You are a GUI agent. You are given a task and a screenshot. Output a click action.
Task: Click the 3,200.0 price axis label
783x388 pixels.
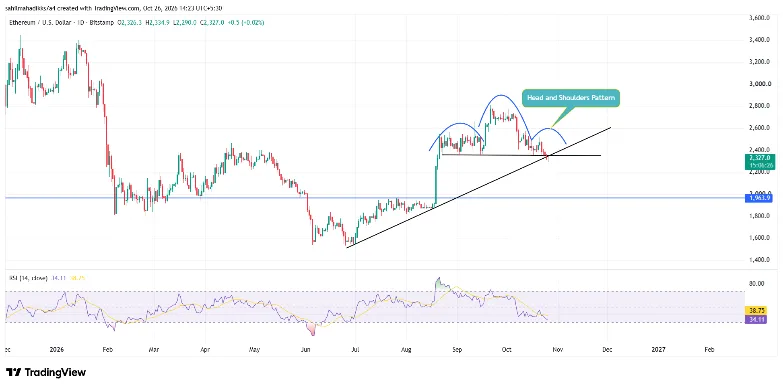coord(761,62)
